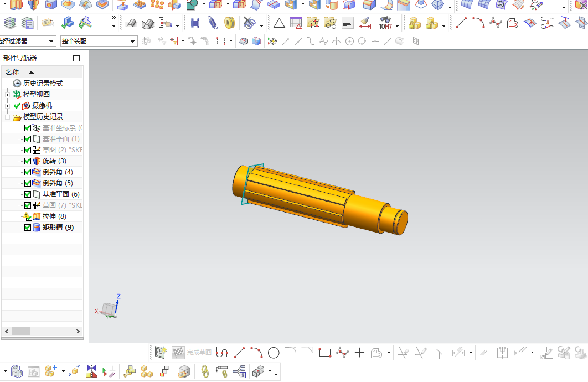
Task: Click the helix coil spring icon
Action: pyautogui.click(x=195, y=23)
